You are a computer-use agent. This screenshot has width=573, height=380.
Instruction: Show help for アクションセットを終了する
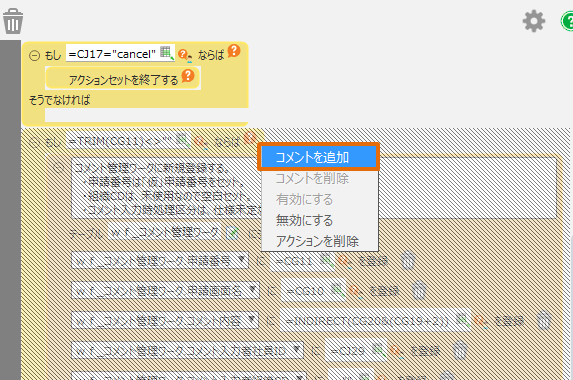click(188, 76)
